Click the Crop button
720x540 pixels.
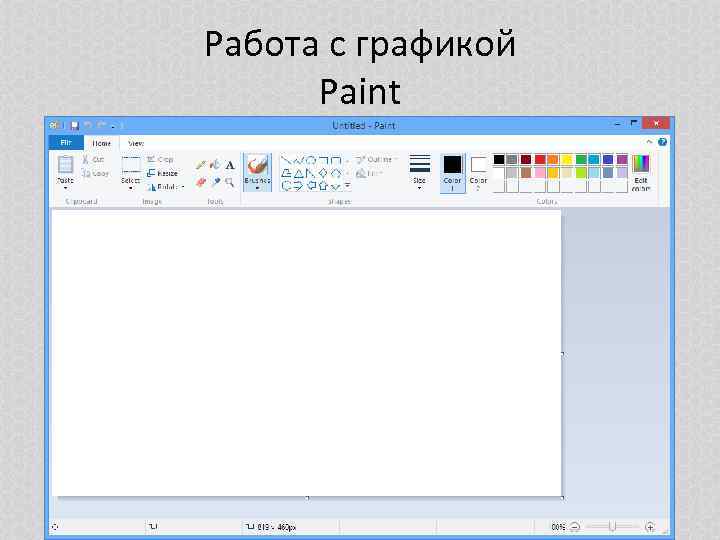160,159
